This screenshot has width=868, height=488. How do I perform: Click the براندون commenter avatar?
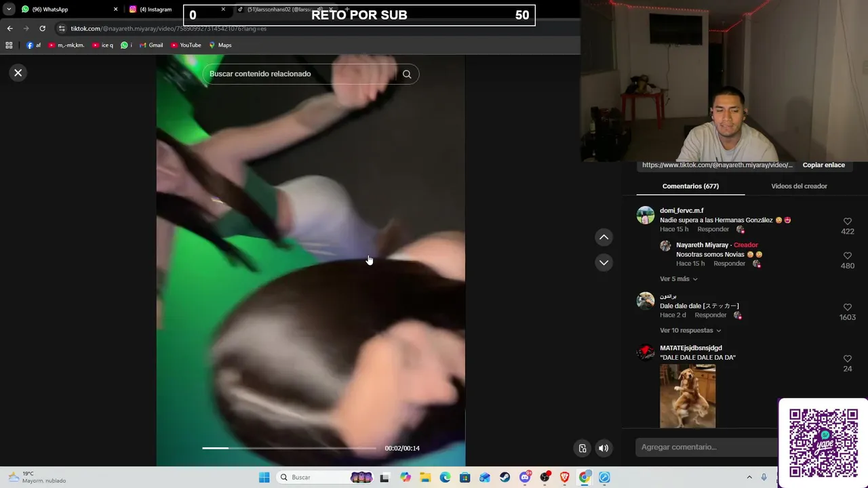tap(646, 301)
